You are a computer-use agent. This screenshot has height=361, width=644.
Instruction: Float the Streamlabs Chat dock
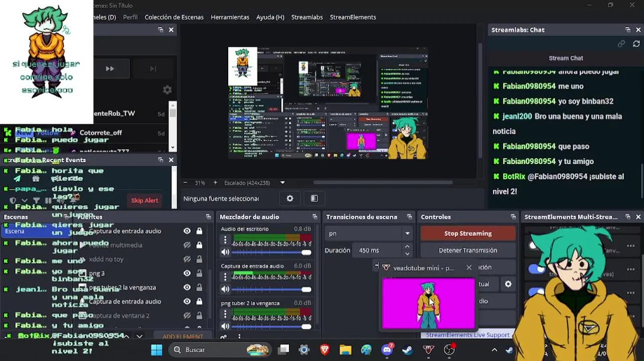click(628, 30)
